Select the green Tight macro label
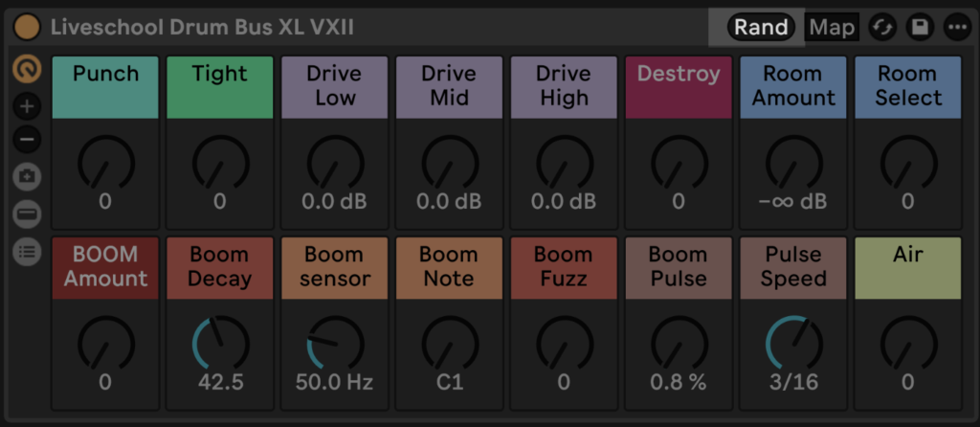The image size is (980, 427). point(220,87)
